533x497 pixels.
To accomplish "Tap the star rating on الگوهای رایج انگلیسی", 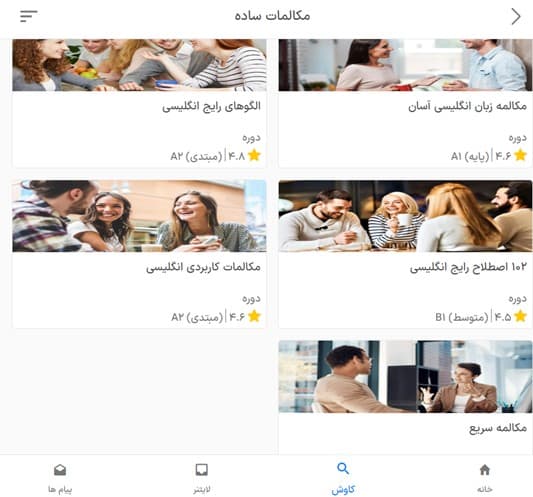I will coord(254,156).
